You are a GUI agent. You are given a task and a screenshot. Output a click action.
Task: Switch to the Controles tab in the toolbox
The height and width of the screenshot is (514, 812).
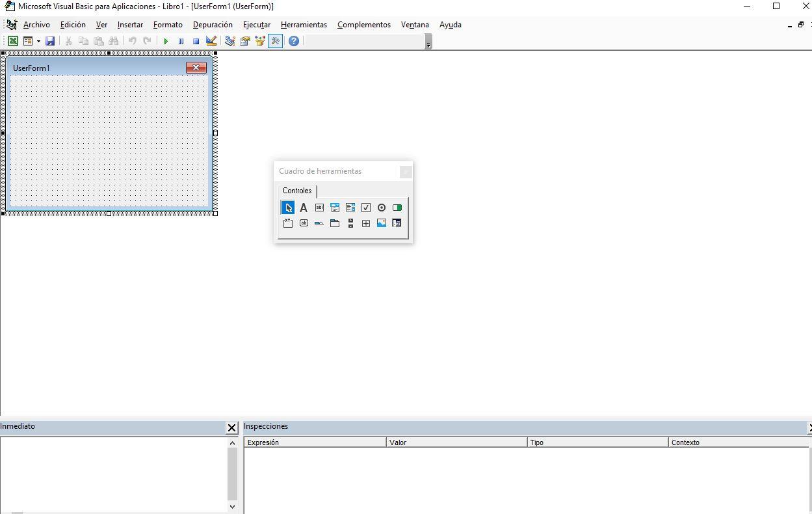click(297, 191)
